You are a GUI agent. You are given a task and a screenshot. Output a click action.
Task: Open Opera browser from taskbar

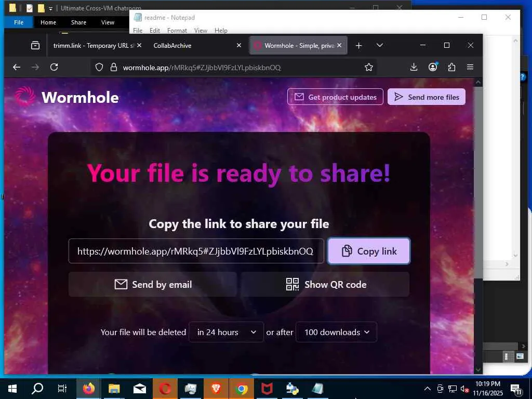(165, 389)
